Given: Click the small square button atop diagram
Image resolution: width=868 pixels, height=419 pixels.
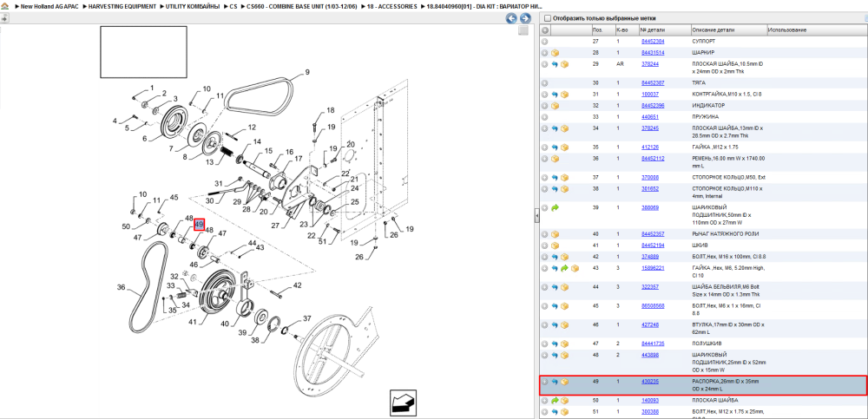Looking at the screenshot, I should 523,31.
